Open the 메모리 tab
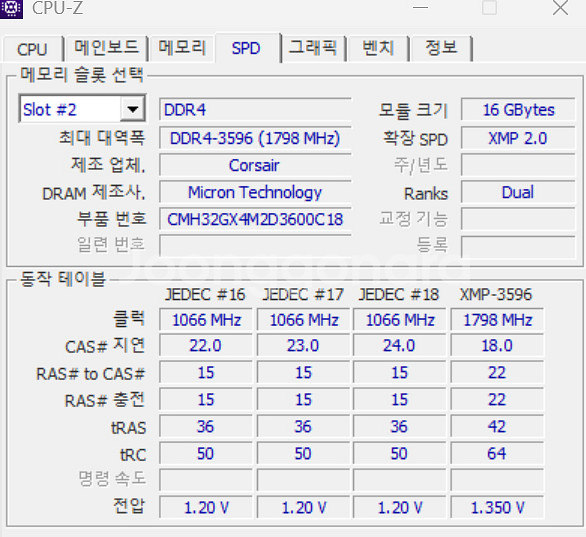This screenshot has width=586, height=537. [x=182, y=48]
